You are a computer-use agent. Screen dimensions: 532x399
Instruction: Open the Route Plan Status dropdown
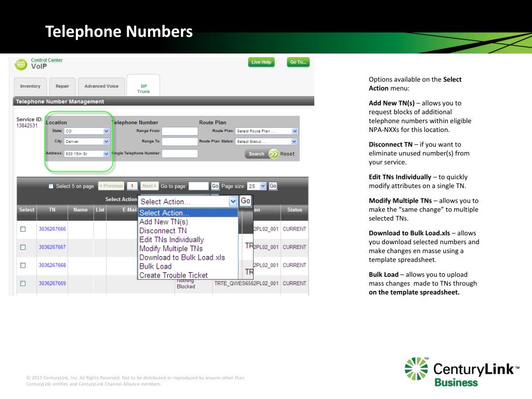pyautogui.click(x=267, y=141)
